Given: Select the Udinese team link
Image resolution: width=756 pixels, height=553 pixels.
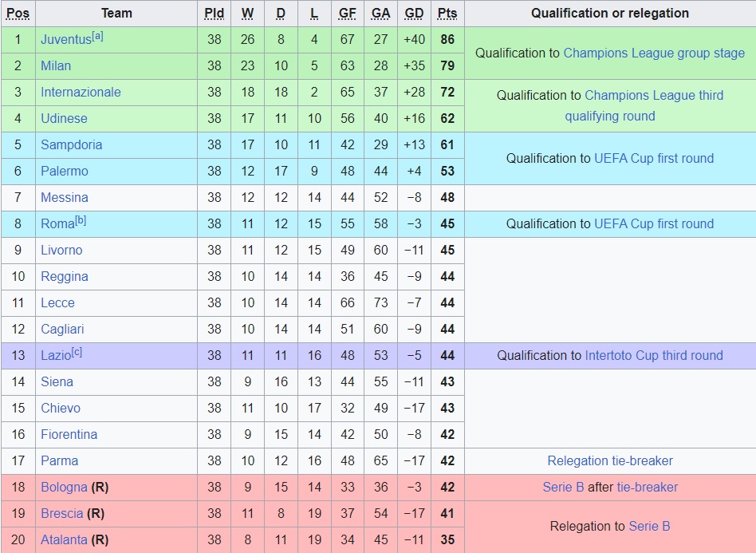Looking at the screenshot, I should click(64, 119).
